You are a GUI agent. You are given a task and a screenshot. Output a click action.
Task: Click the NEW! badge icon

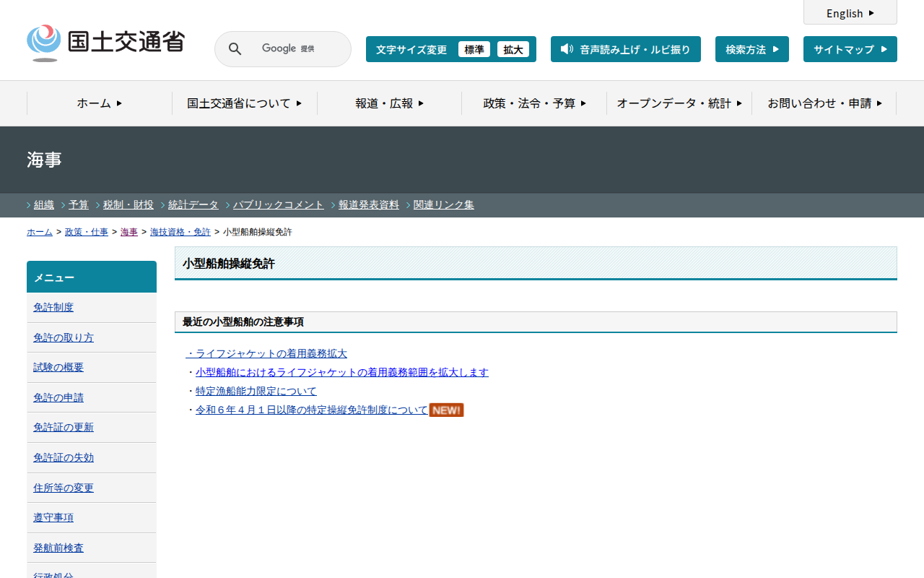(446, 410)
